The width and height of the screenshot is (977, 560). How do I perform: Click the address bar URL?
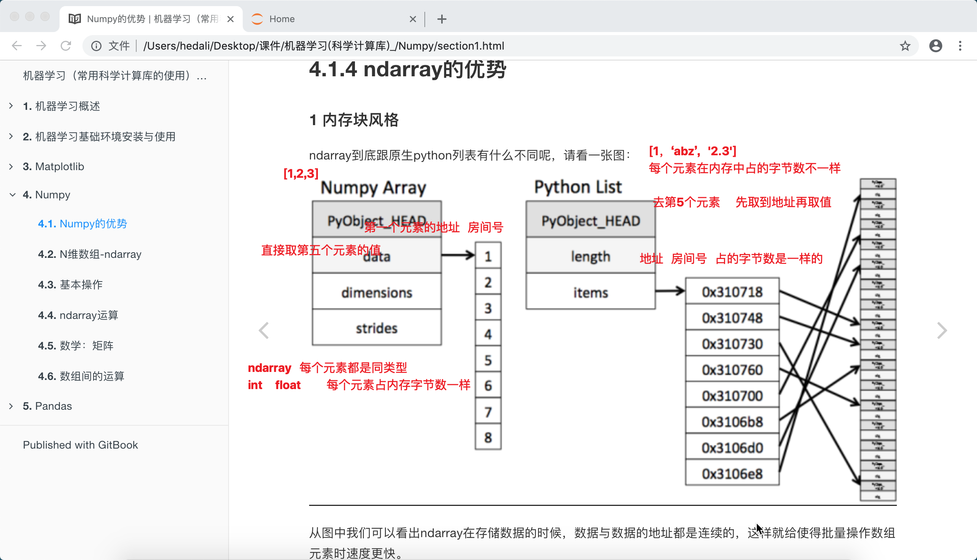point(323,46)
